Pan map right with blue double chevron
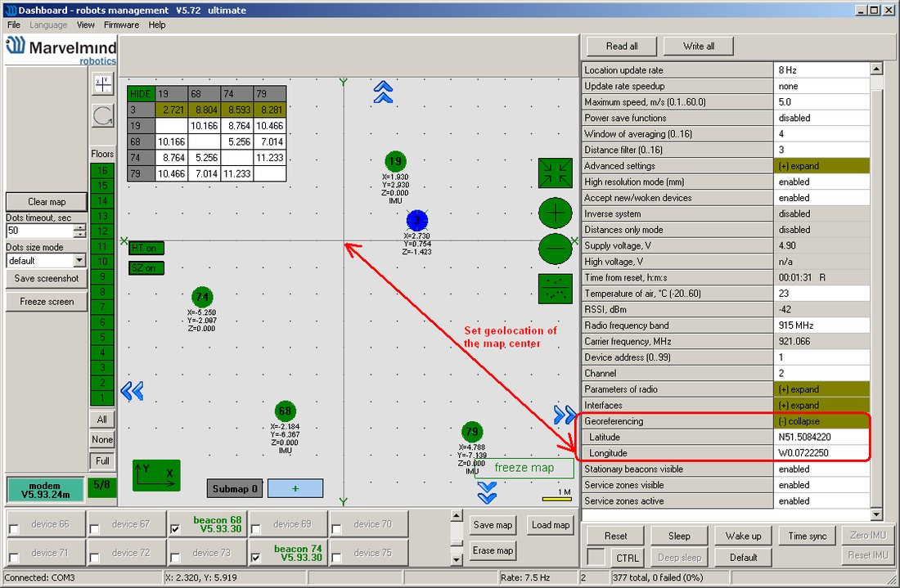Viewport: 900px width, 588px height. pyautogui.click(x=565, y=414)
